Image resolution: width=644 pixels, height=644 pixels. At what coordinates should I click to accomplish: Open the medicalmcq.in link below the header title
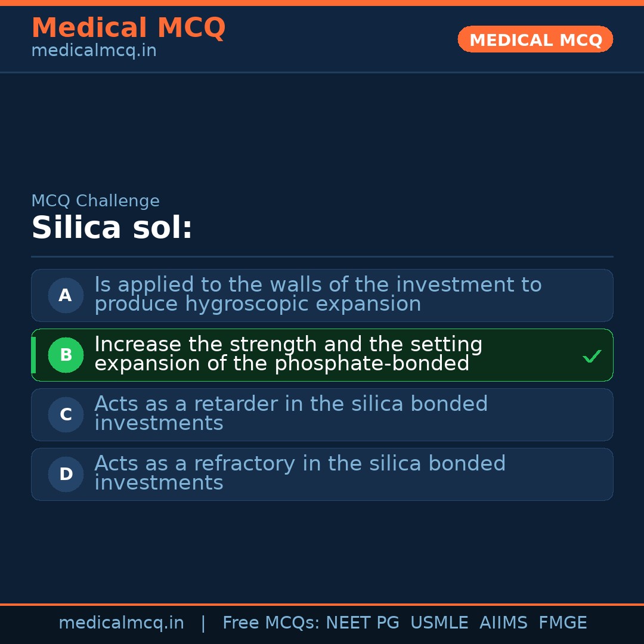94,51
